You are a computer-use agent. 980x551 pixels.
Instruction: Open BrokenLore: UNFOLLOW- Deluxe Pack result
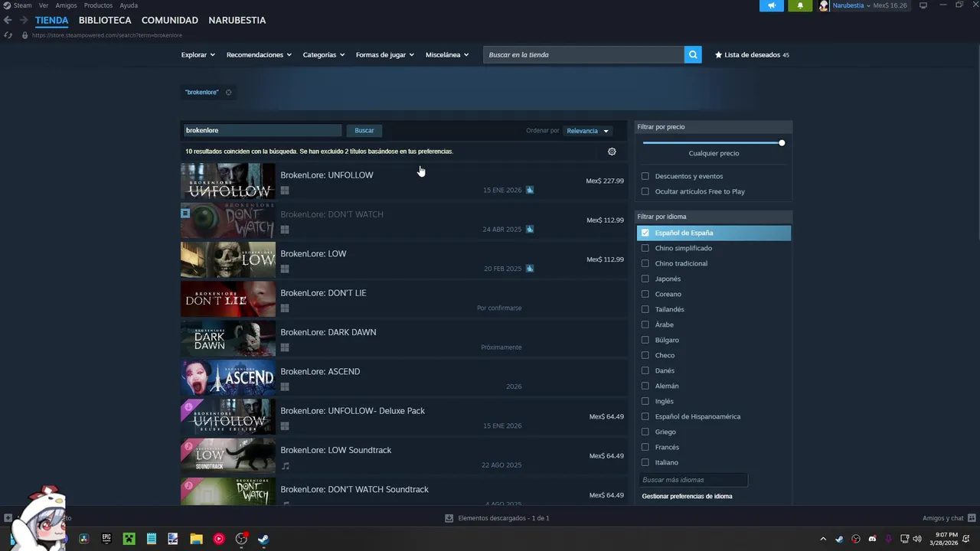pyautogui.click(x=404, y=416)
